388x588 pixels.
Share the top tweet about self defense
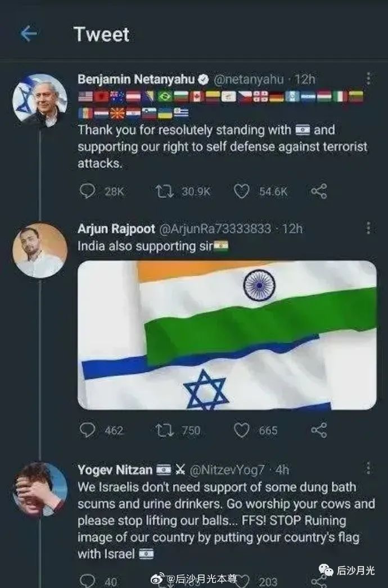point(318,192)
